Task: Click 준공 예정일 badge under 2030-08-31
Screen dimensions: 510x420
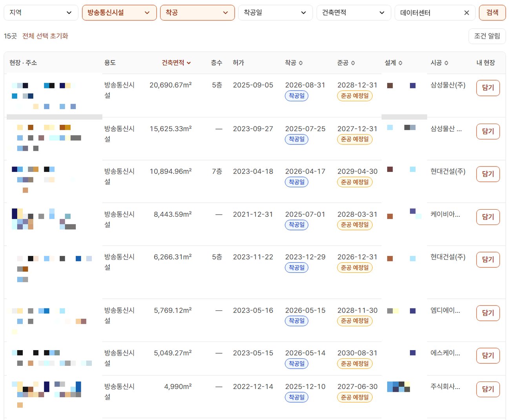Action: 355,364
